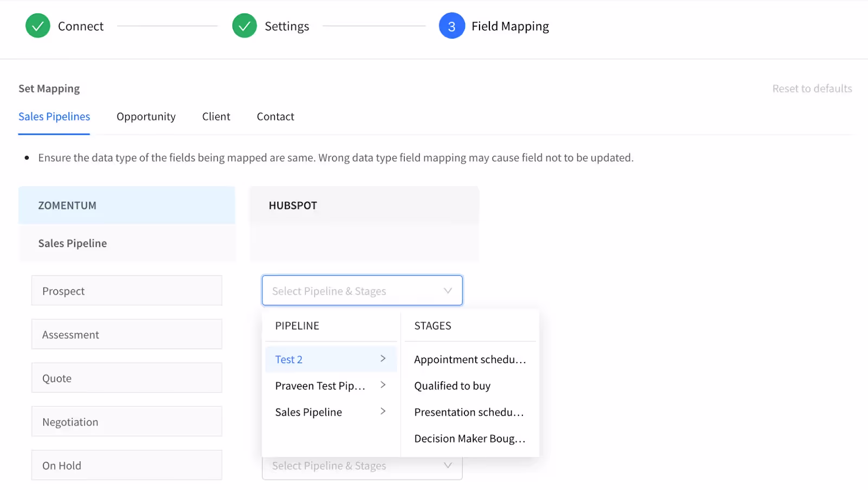Click the chevron arrow of On Hold dropdown
Image resolution: width=868 pixels, height=490 pixels.
448,466
